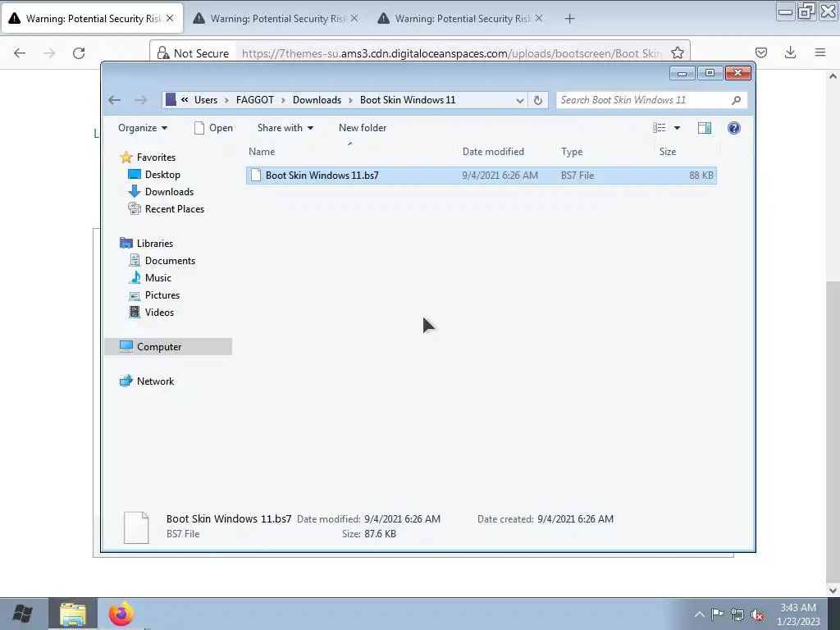
Task: Open the Firefox hamburger menu
Action: (x=820, y=52)
